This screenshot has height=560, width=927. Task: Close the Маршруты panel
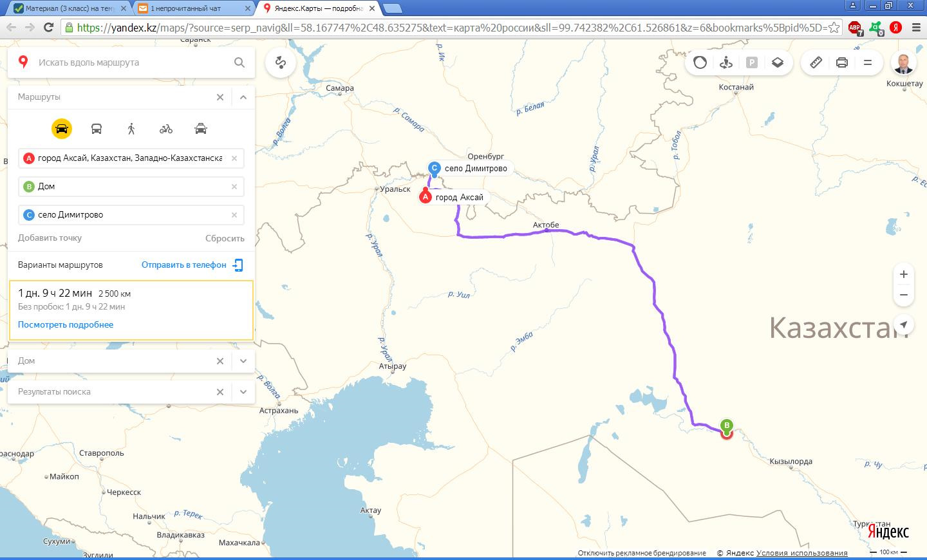coord(220,97)
